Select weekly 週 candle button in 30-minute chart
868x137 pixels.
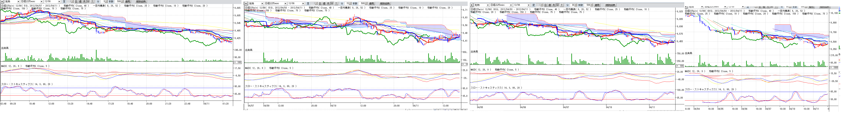click(550, 5)
